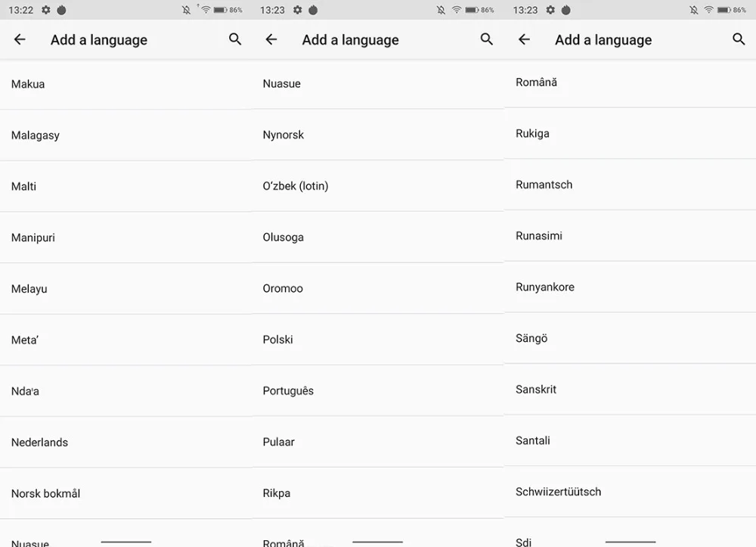Select Sanskrit from the list
This screenshot has width=756, height=547.
click(x=631, y=390)
